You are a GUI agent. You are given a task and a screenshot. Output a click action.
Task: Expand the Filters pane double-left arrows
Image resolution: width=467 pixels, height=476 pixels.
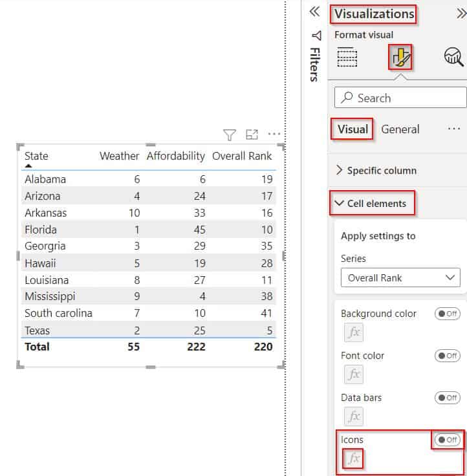pyautogui.click(x=314, y=12)
